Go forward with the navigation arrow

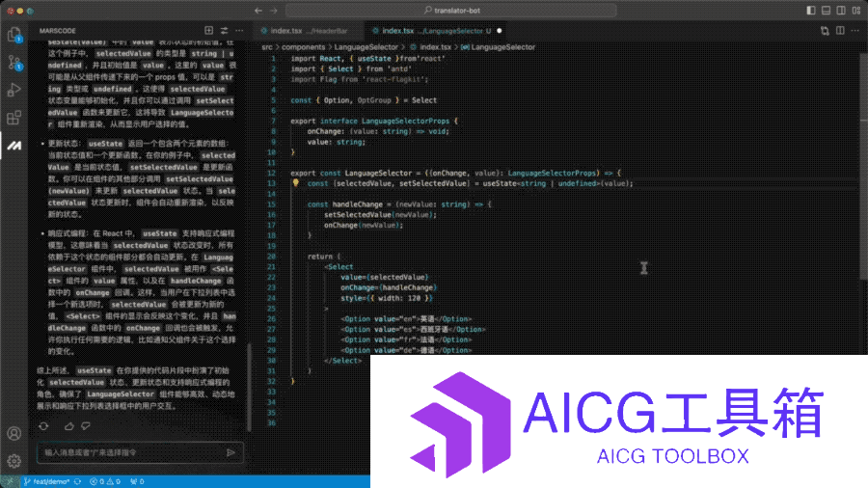click(274, 11)
